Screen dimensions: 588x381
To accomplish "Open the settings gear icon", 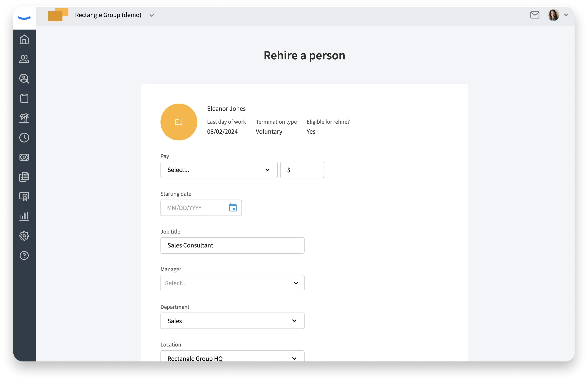I will pyautogui.click(x=24, y=236).
